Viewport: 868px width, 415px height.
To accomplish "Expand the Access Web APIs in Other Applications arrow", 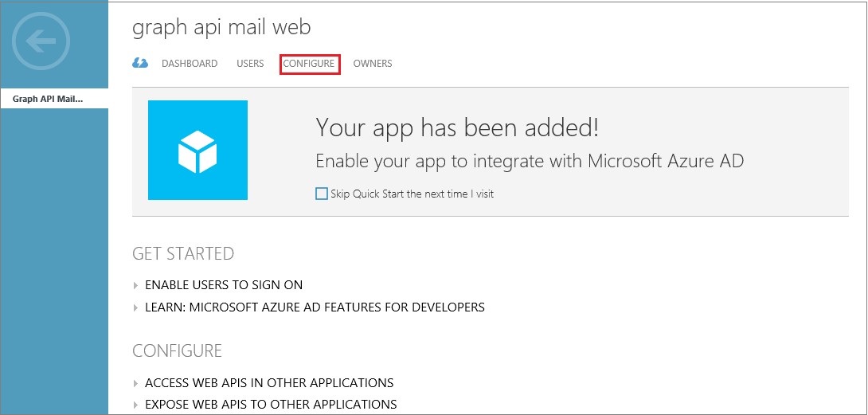I will pyautogui.click(x=135, y=383).
